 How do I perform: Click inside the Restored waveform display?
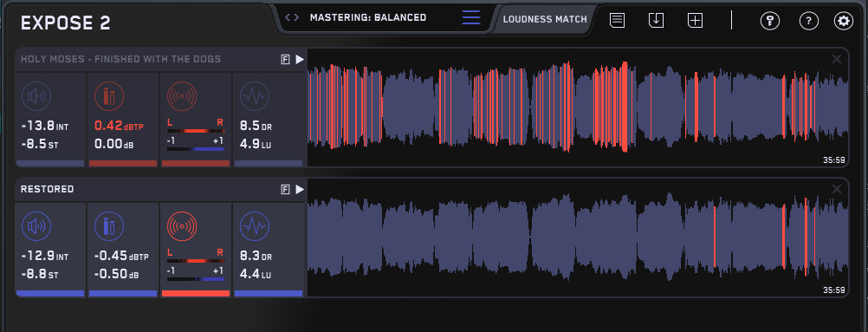click(578, 238)
